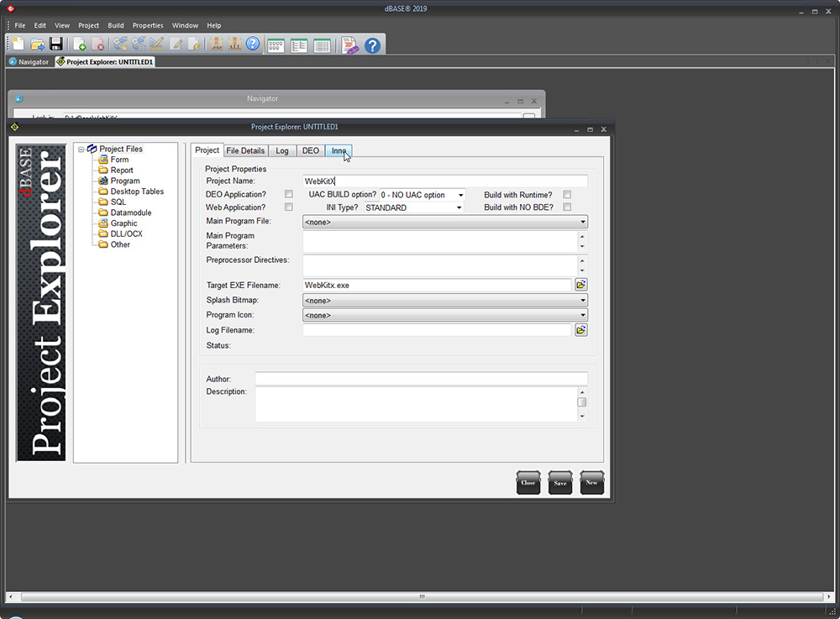840x619 pixels.
Task: Click the new file toolbar icon
Action: coord(18,44)
